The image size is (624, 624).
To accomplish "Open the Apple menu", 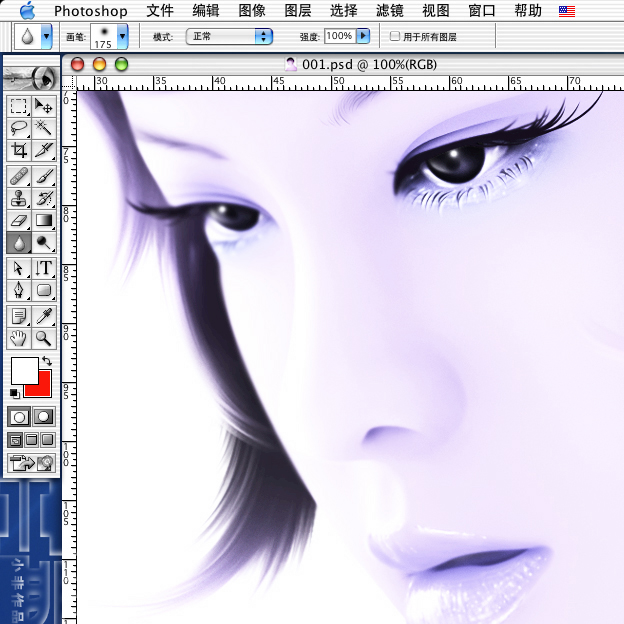I will [27, 10].
